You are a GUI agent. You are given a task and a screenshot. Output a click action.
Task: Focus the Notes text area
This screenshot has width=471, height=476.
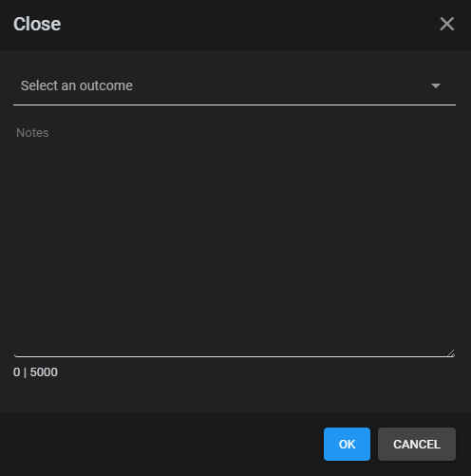235,239
